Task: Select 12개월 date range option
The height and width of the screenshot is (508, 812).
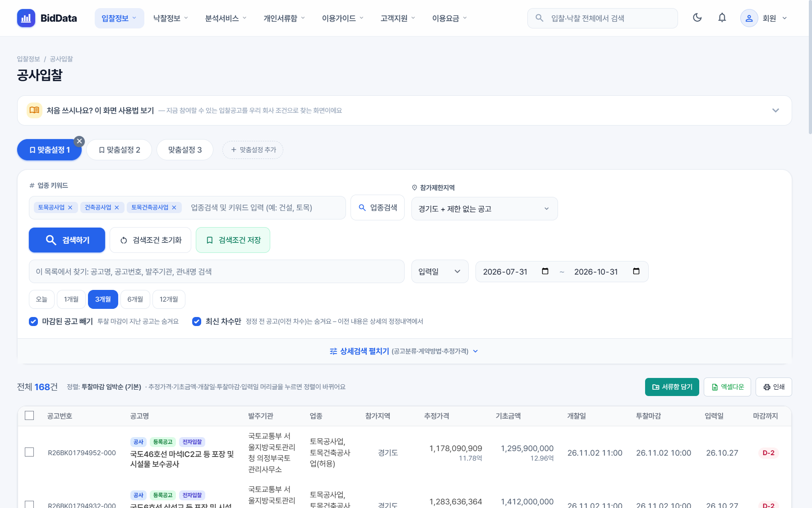Action: [169, 299]
